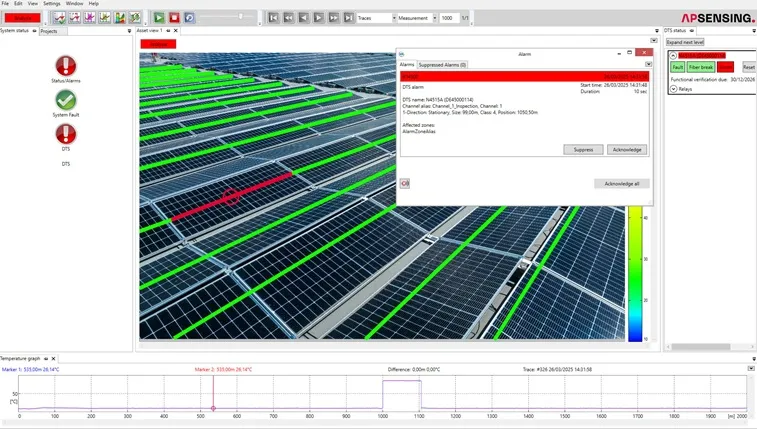Toggle the Fault status indicator
The height and width of the screenshot is (429, 757).
pyautogui.click(x=677, y=67)
